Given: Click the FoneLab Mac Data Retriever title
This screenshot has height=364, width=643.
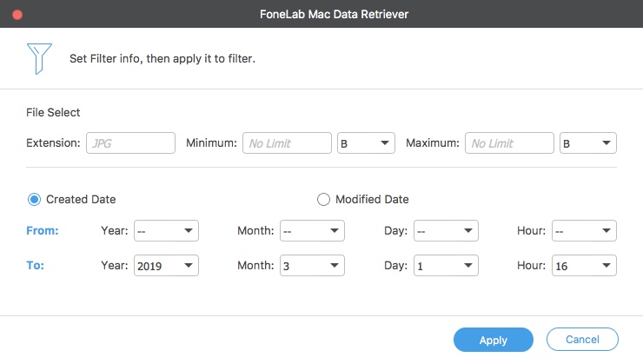Looking at the screenshot, I should pos(334,15).
